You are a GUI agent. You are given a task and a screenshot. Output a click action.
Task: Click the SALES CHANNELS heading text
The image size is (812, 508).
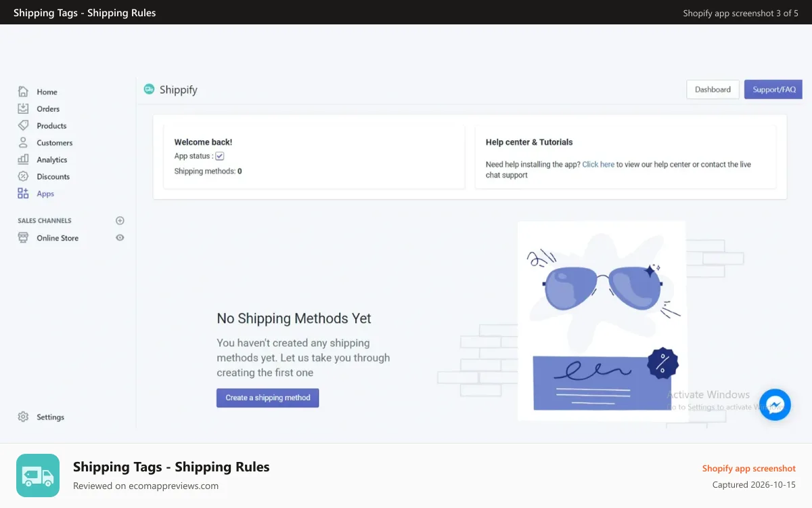point(45,221)
